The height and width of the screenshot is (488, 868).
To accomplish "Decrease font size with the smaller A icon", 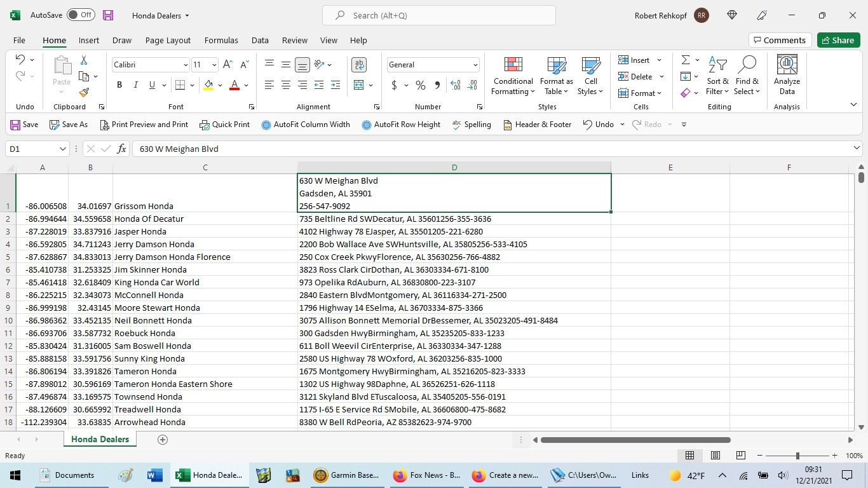I will (x=244, y=65).
